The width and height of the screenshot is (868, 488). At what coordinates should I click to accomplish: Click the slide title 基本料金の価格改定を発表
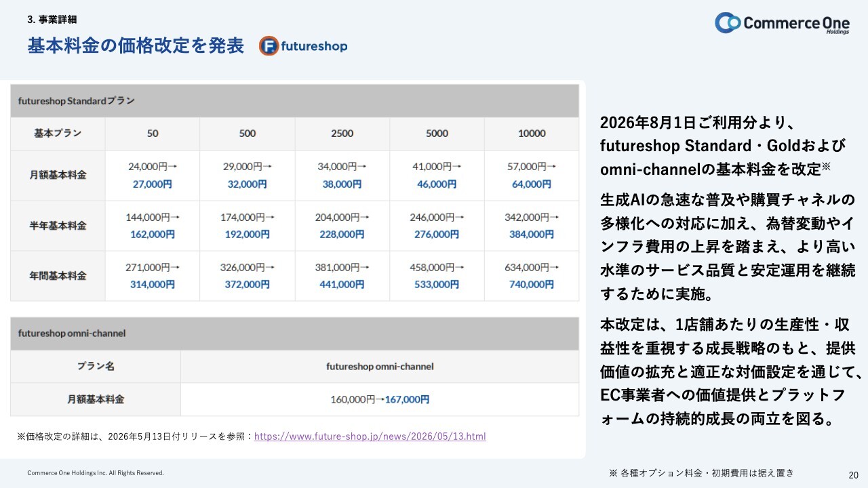(x=136, y=46)
